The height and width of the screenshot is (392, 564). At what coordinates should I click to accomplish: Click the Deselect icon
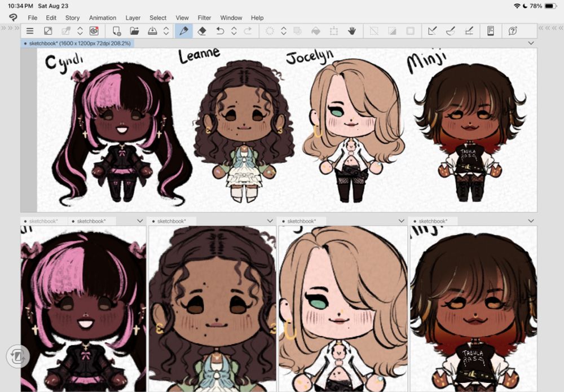pyautogui.click(x=374, y=31)
